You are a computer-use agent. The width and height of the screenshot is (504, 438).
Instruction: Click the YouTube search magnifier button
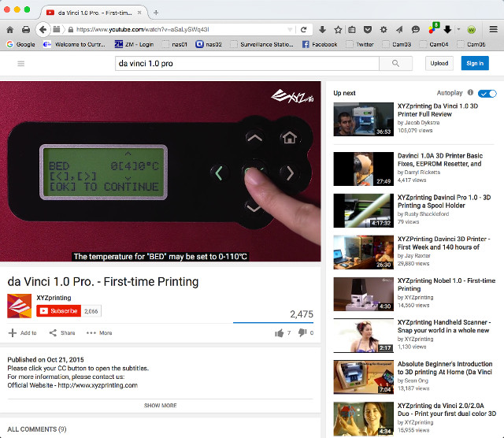pos(395,63)
